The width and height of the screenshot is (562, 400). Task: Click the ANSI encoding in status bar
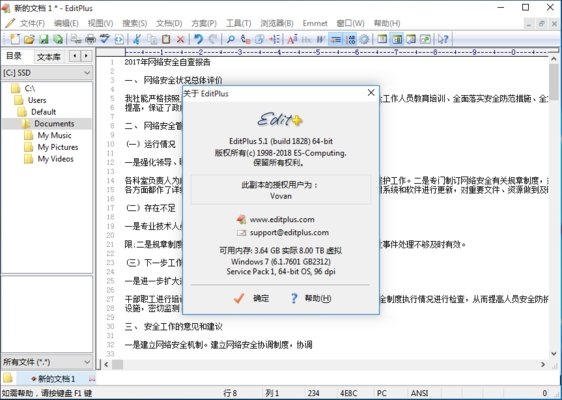[419, 393]
